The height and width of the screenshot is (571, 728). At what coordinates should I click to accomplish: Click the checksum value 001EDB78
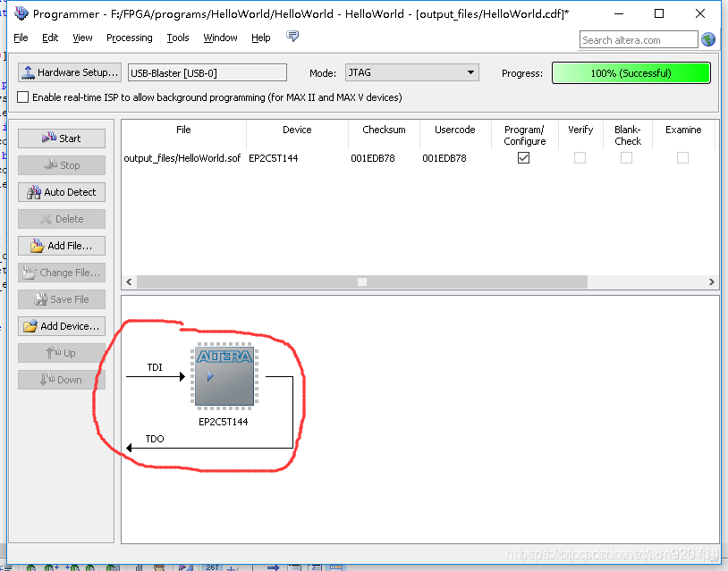(373, 158)
